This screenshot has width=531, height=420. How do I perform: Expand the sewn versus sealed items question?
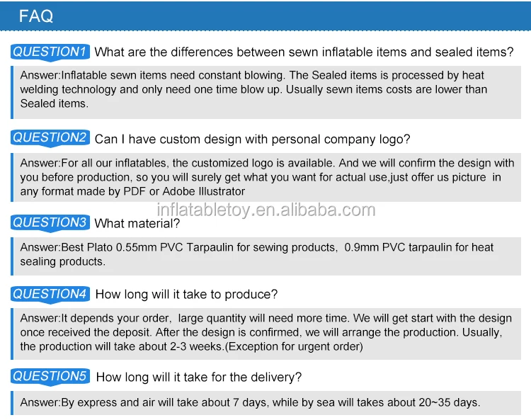[304, 52]
